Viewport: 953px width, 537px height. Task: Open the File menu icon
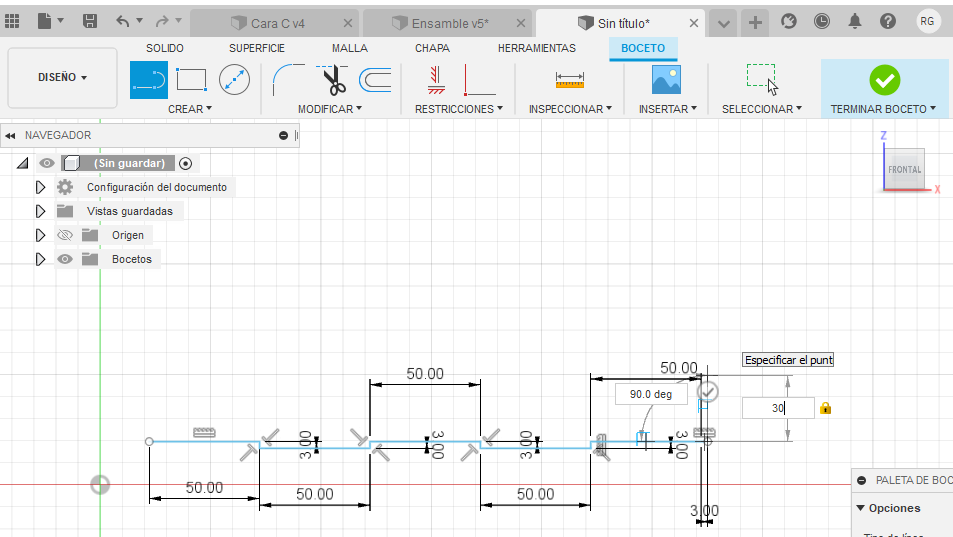point(45,22)
